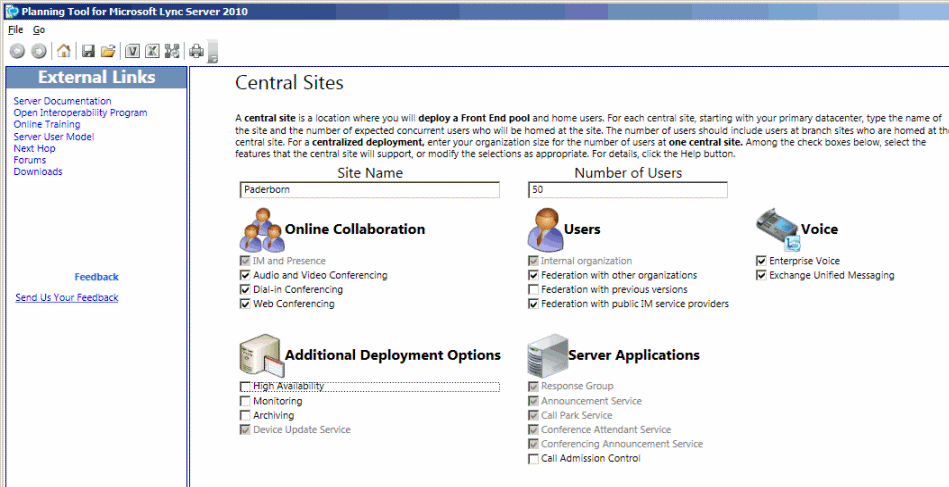949x487 pixels.
Task: Click the Online Collaboration heading text
Action: 355,229
